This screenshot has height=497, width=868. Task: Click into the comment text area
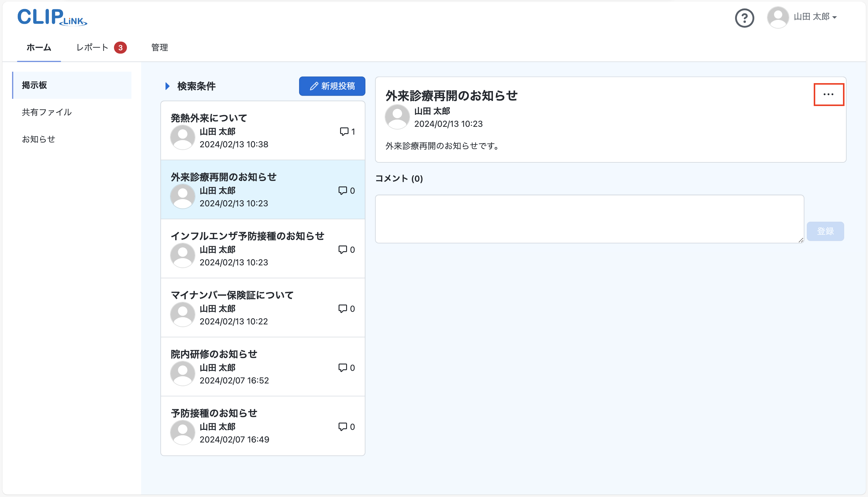589,219
